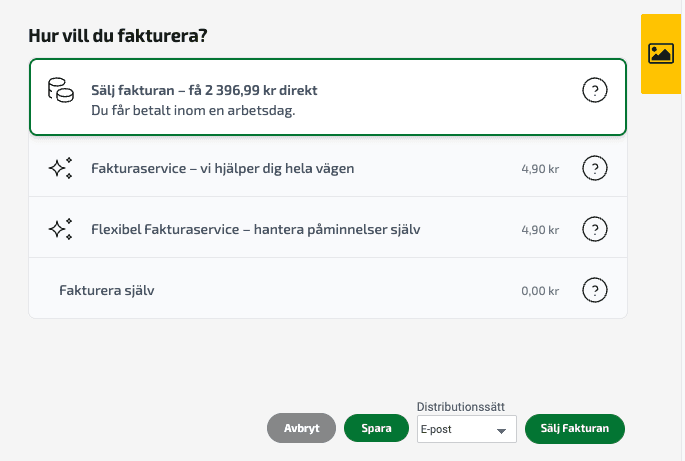Click the 0,00 kr price for Fakturera själv
Image resolution: width=685 pixels, height=461 pixels.
pyautogui.click(x=539, y=291)
